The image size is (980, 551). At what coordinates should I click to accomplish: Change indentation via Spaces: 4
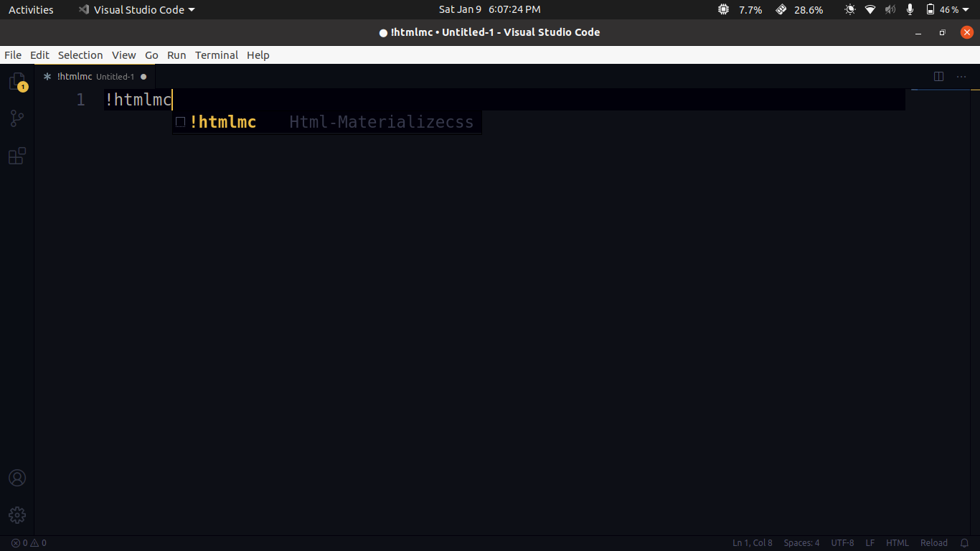(801, 543)
